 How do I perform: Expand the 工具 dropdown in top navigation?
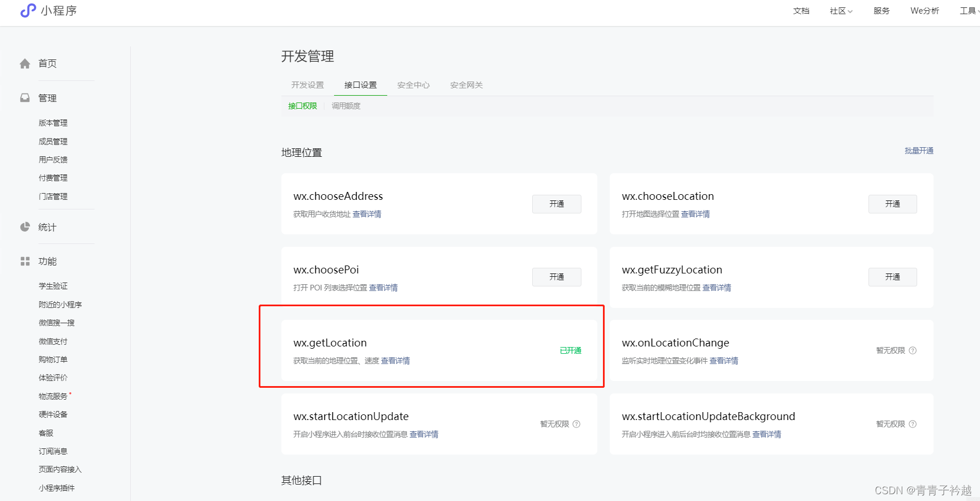969,11
